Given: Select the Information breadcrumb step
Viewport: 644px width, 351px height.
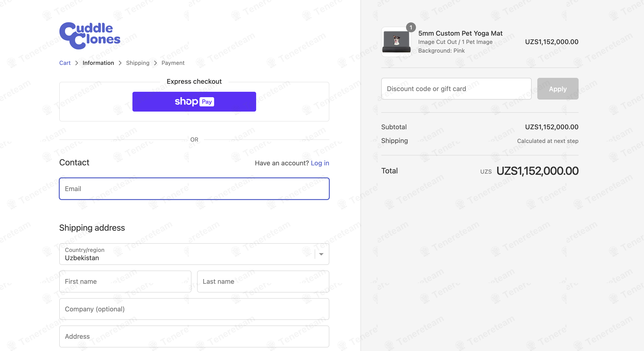Looking at the screenshot, I should (x=98, y=63).
